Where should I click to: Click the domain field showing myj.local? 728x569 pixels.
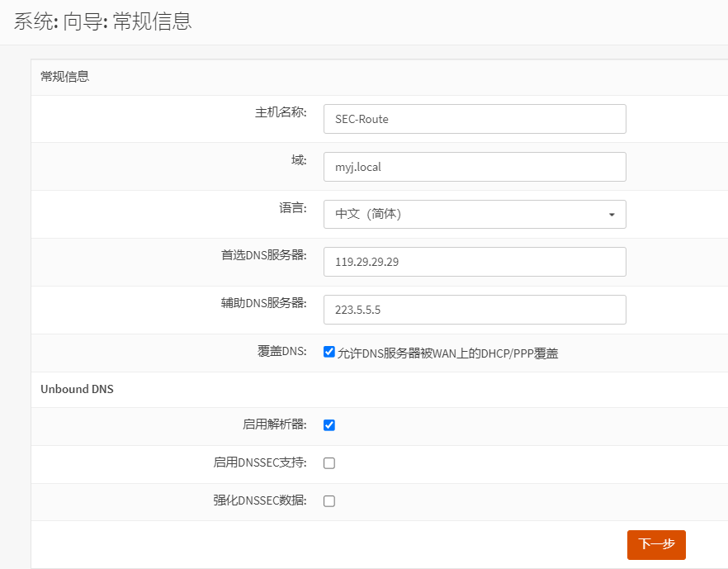[x=475, y=167]
